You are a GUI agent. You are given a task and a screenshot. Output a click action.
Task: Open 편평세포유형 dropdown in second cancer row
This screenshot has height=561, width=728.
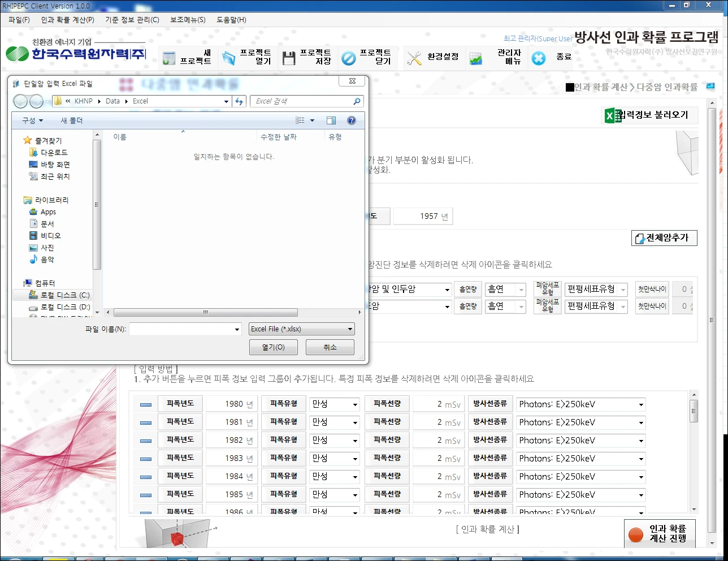(x=596, y=307)
